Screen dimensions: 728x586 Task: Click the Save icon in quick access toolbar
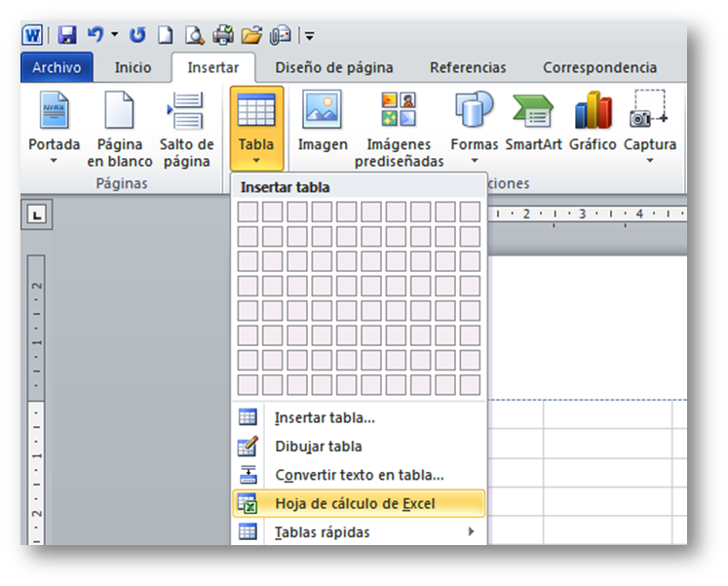click(66, 36)
